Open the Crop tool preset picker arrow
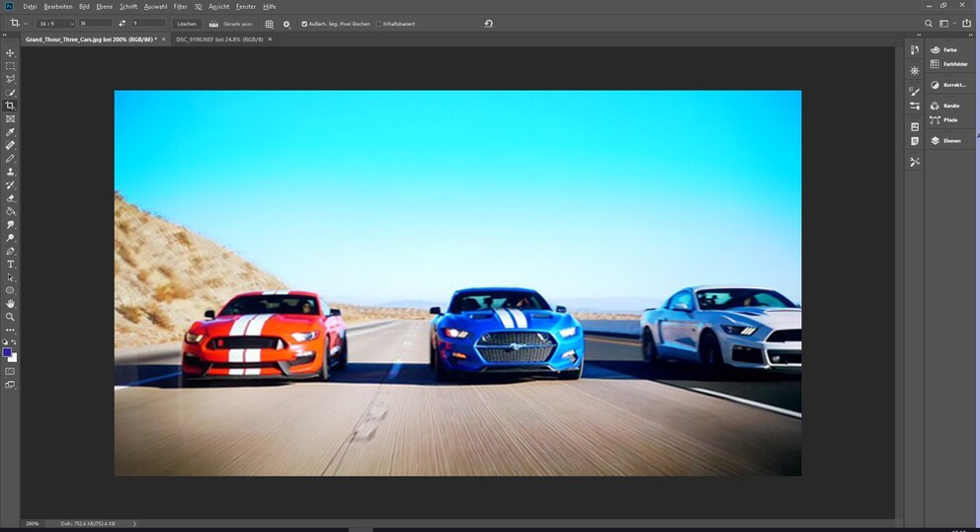980x532 pixels. [26, 24]
